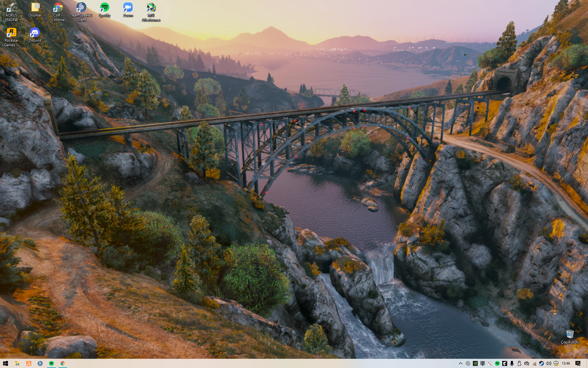Open File Explorer from the taskbar
The width and height of the screenshot is (588, 368).
tap(17, 363)
